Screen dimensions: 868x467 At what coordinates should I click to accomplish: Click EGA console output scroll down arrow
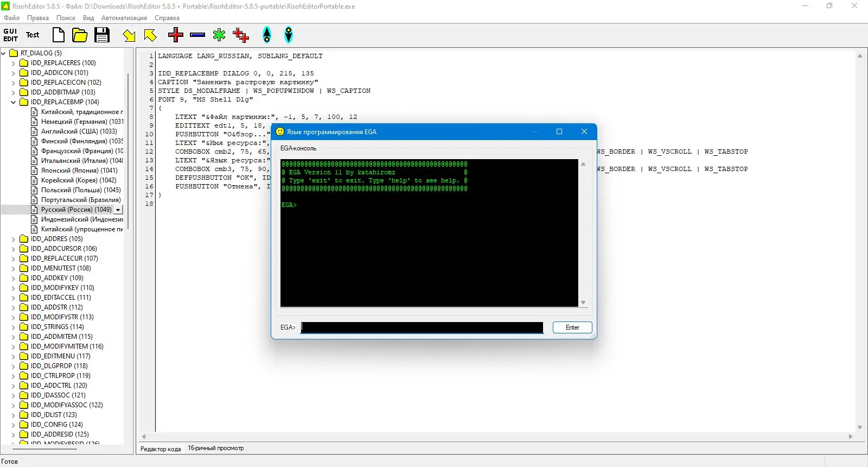point(583,302)
